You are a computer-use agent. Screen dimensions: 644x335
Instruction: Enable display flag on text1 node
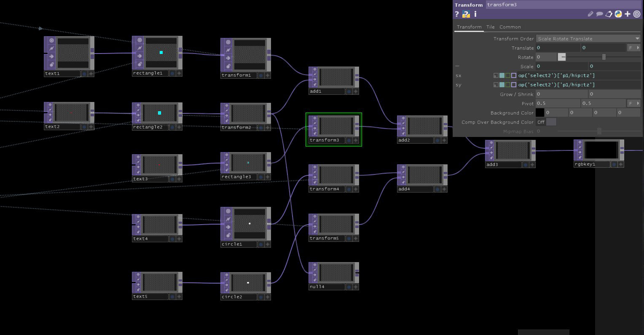point(84,74)
